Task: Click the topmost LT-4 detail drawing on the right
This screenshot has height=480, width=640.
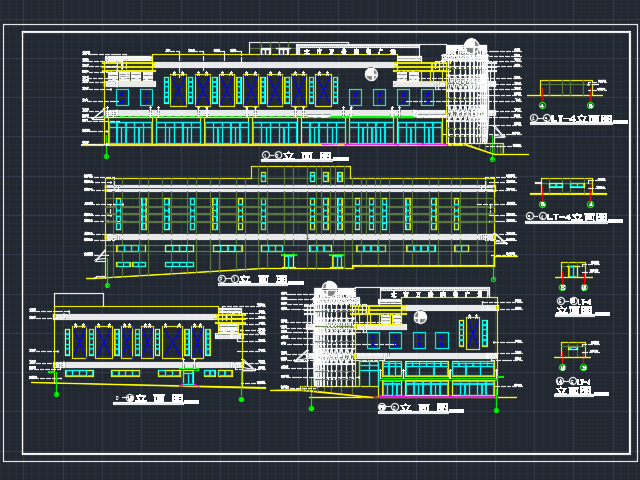Action: [566, 90]
